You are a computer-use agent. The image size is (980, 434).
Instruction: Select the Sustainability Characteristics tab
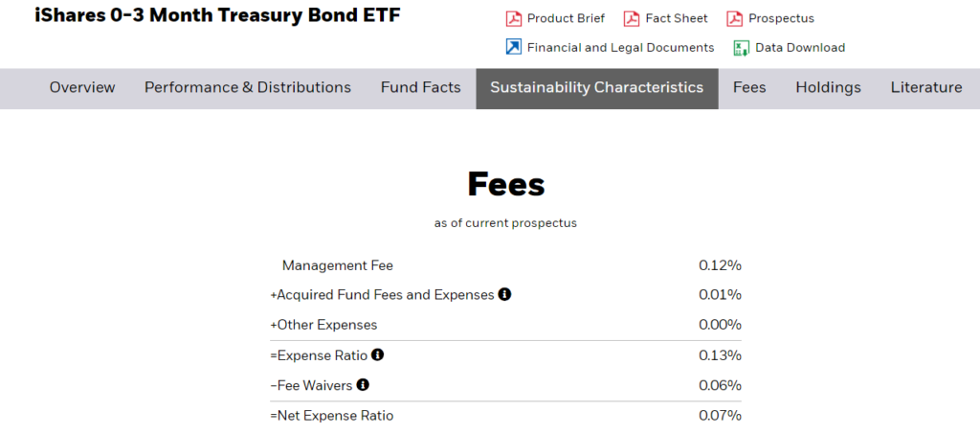[x=597, y=88]
